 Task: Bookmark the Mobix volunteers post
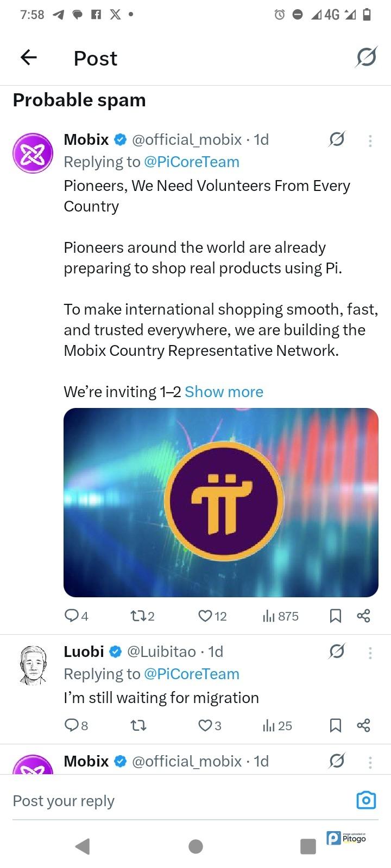coord(336,616)
